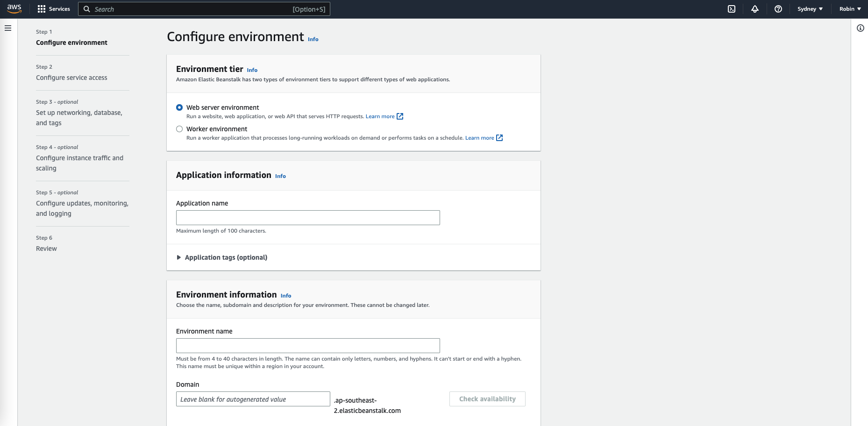Open the Robin account dropdown

click(850, 9)
